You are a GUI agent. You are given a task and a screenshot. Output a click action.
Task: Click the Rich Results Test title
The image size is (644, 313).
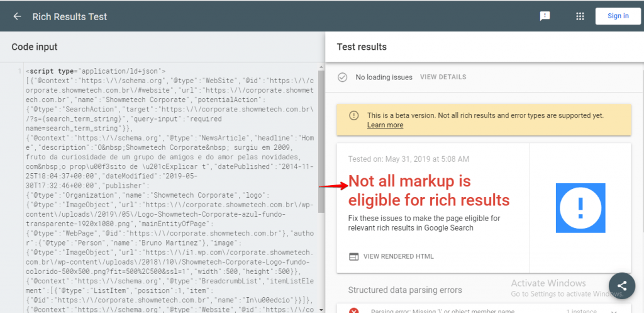(x=69, y=16)
